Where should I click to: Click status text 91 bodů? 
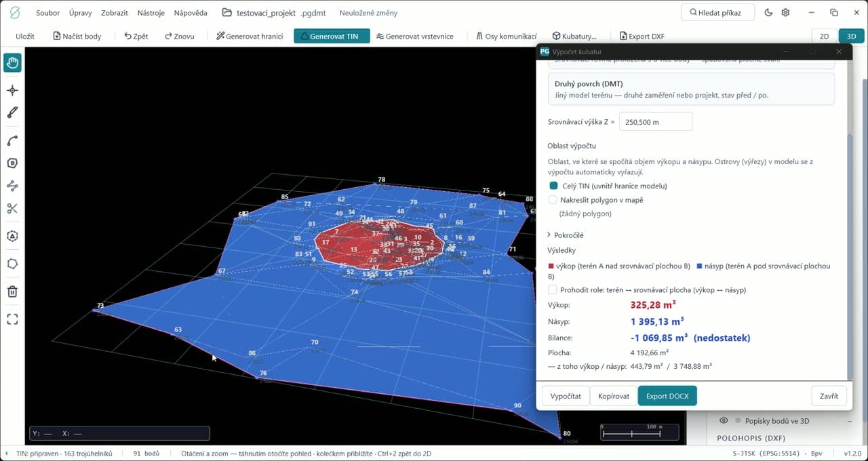[146, 454]
